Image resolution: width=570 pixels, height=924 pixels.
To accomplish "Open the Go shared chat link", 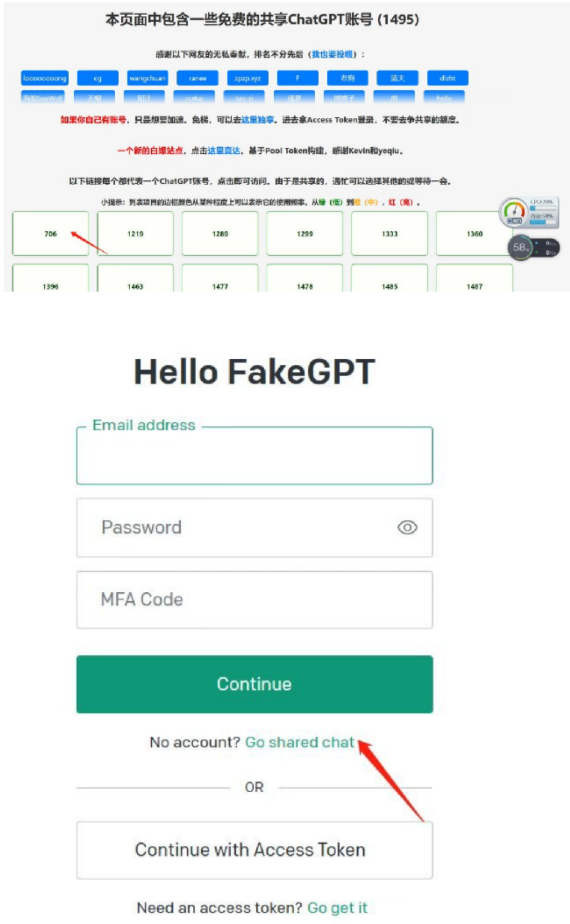I will click(x=299, y=742).
